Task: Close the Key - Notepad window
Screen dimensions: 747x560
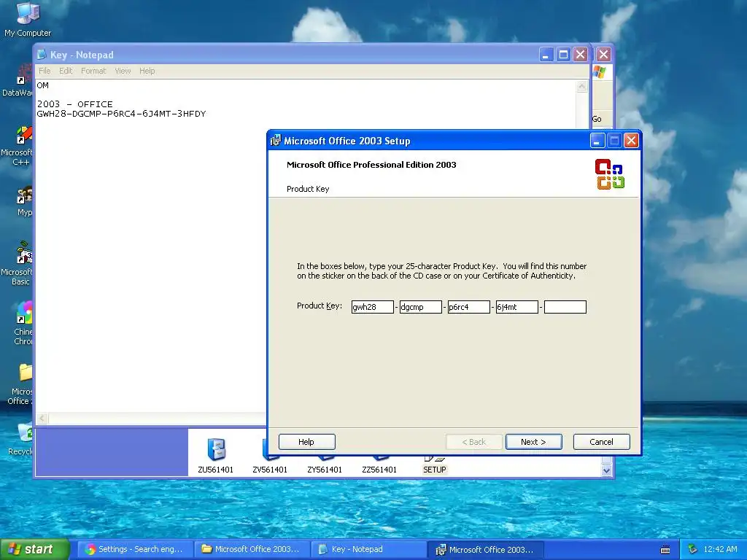Action: [x=580, y=55]
